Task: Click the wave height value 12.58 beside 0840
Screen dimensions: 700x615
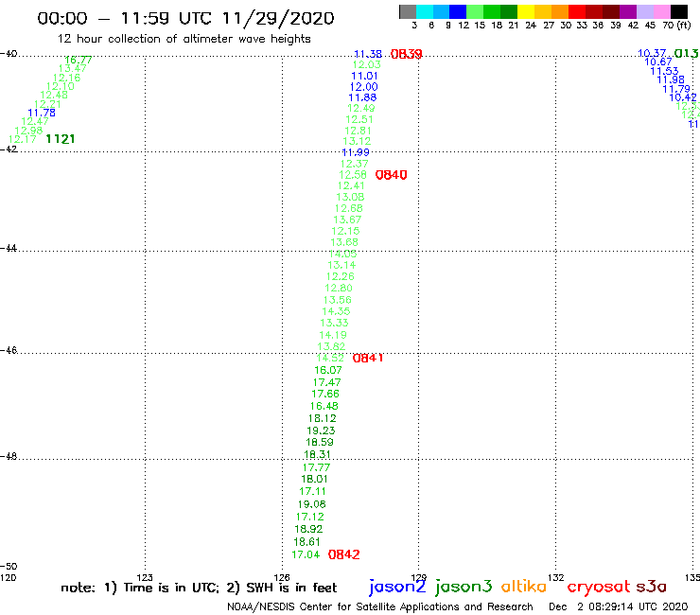Action: tap(353, 175)
